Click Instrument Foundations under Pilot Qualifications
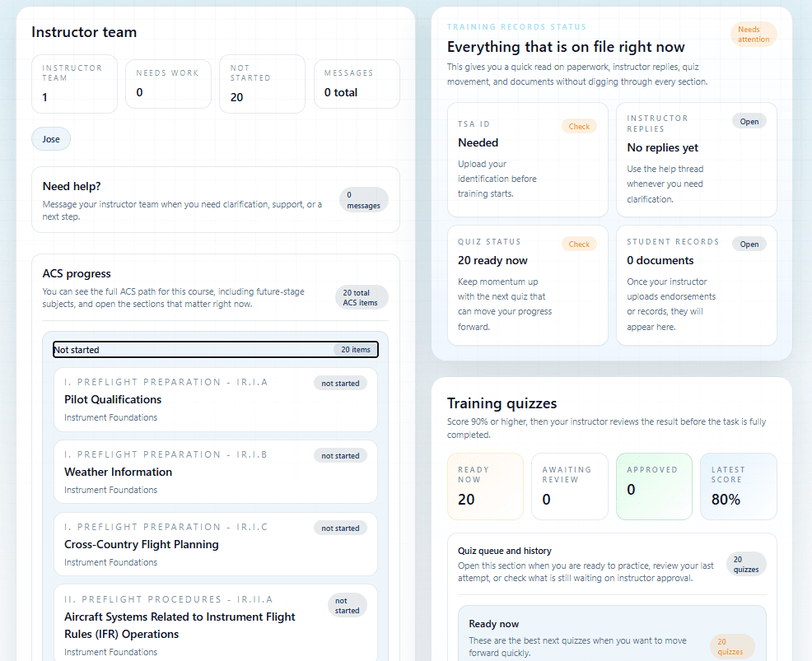Viewport: 812px width, 661px height. tap(111, 417)
